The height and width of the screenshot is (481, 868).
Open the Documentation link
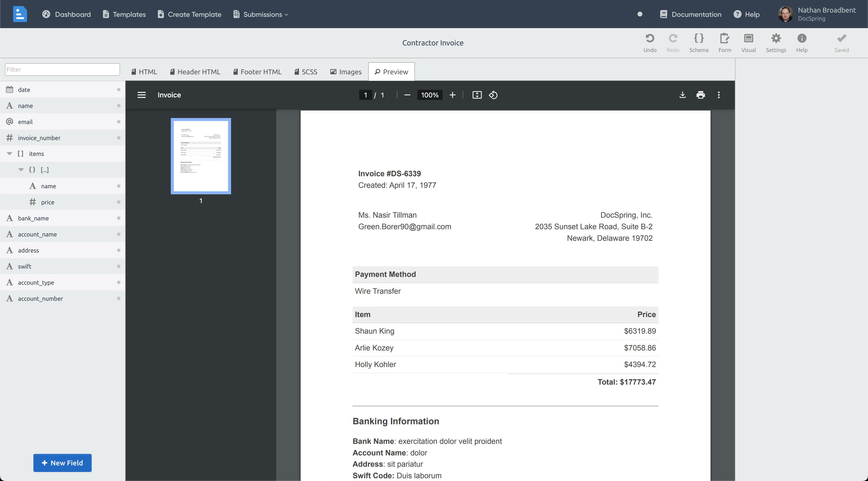690,14
